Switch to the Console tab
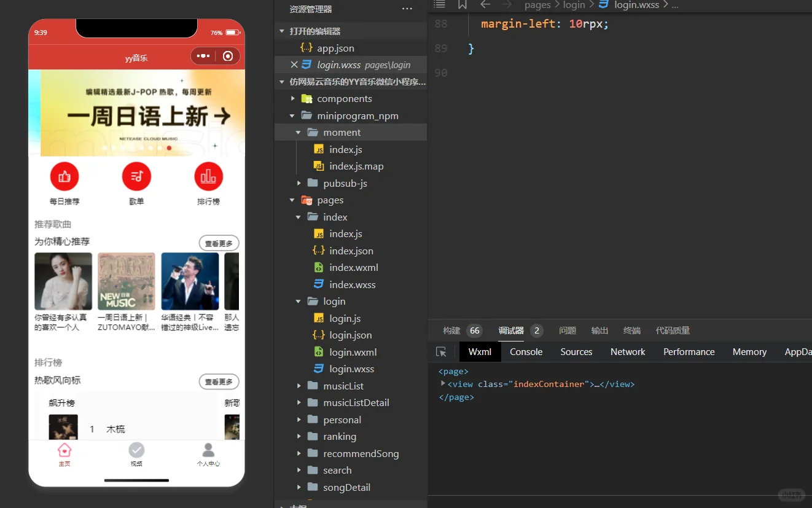Image resolution: width=812 pixels, height=508 pixels. point(526,351)
